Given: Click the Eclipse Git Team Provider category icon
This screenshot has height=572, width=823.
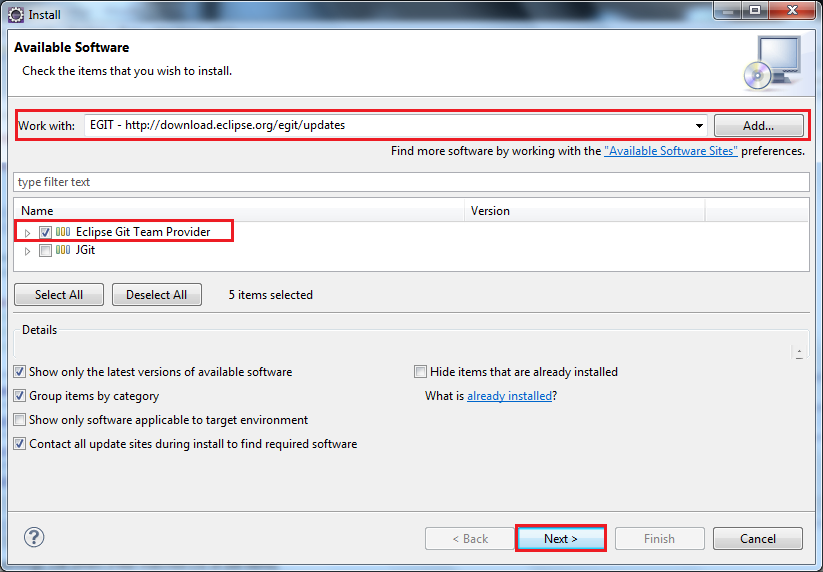Looking at the screenshot, I should pyautogui.click(x=63, y=231).
